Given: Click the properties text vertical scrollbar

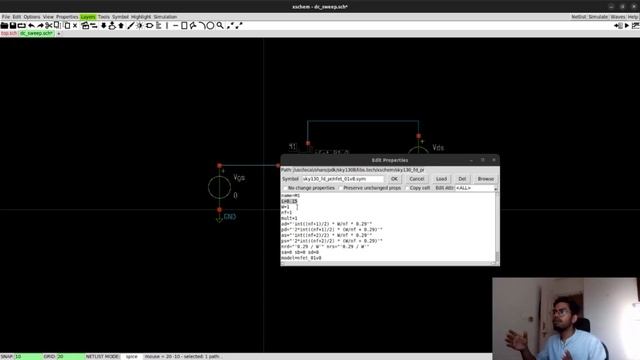Looking at the screenshot, I should coord(497,227).
